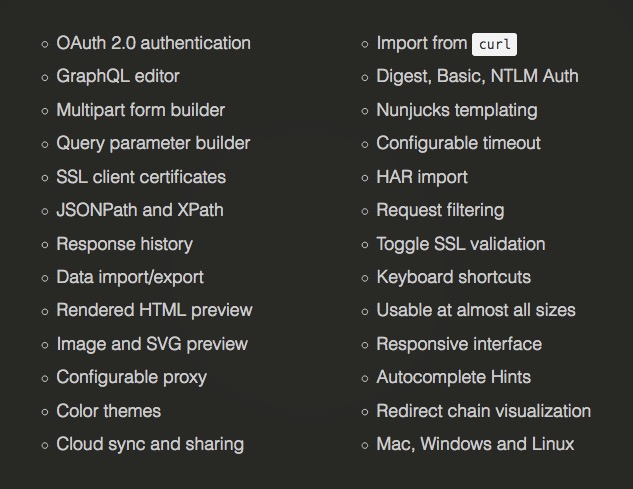Click Color themes feature
Screen dimensions: 633x489
109,411
